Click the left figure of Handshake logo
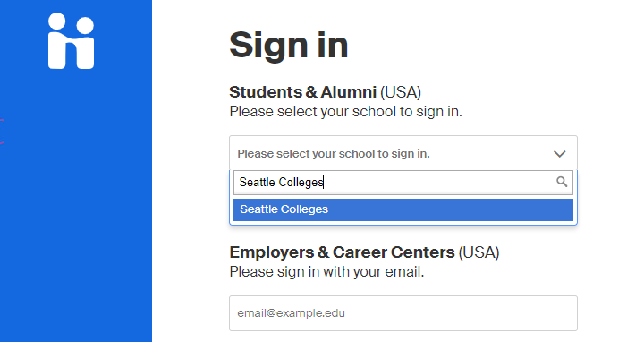The image size is (644, 342). pos(57,40)
